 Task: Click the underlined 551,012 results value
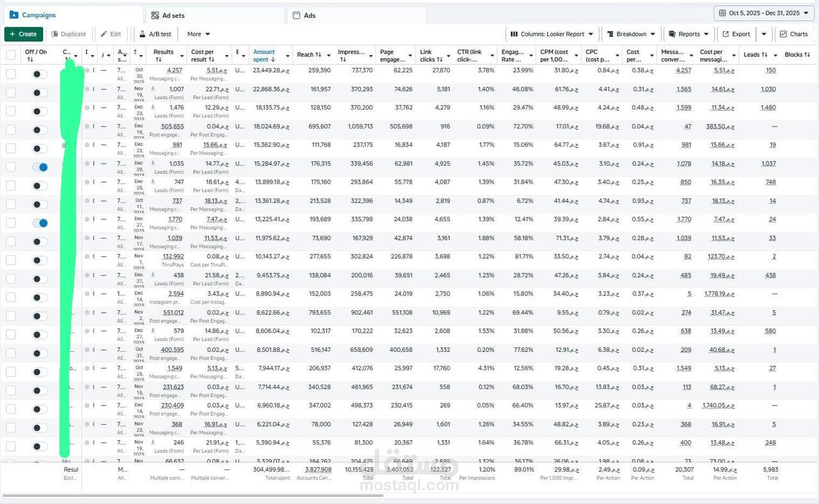[x=172, y=313]
